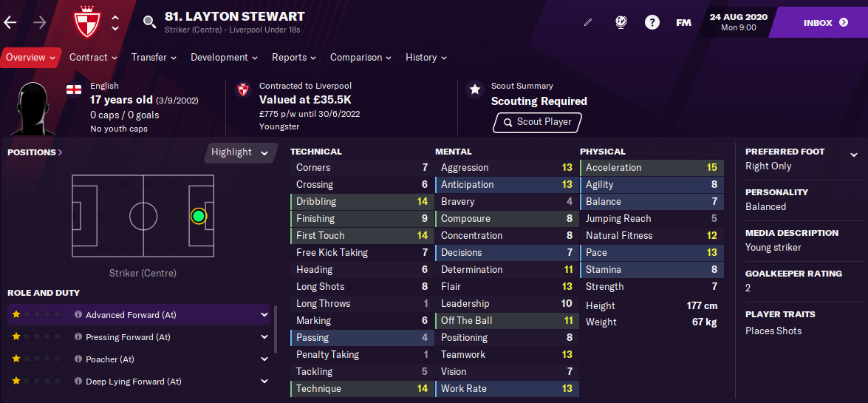
Task: Select the Advanced Forward (At) role row
Action: 139,315
